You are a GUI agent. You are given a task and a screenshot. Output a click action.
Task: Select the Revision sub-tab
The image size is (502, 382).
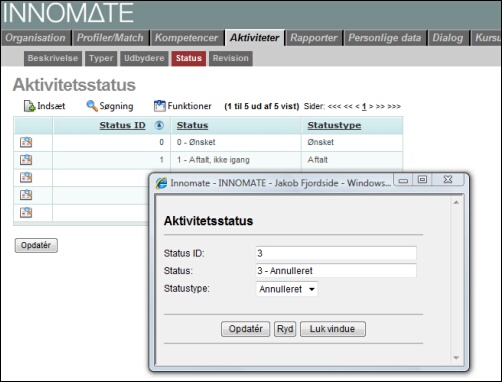pyautogui.click(x=231, y=58)
